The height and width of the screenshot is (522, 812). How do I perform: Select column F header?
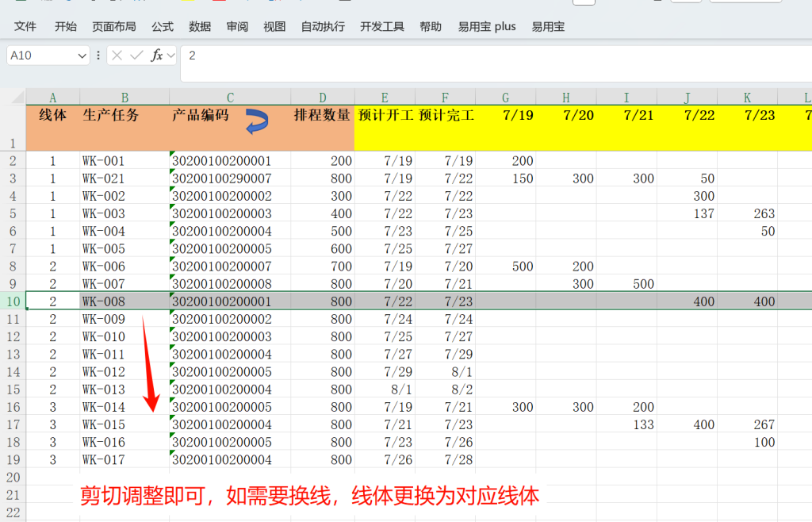[445, 98]
